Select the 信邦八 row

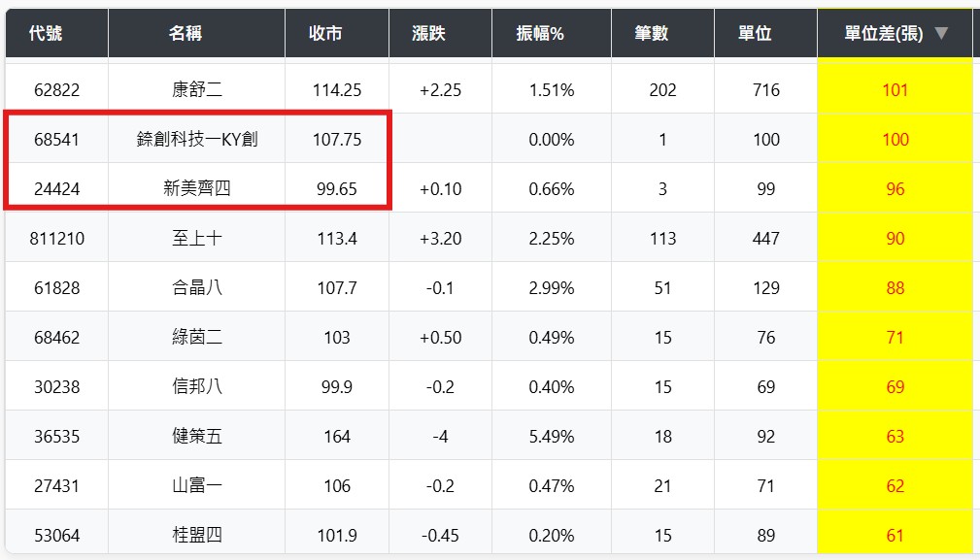[197, 387]
